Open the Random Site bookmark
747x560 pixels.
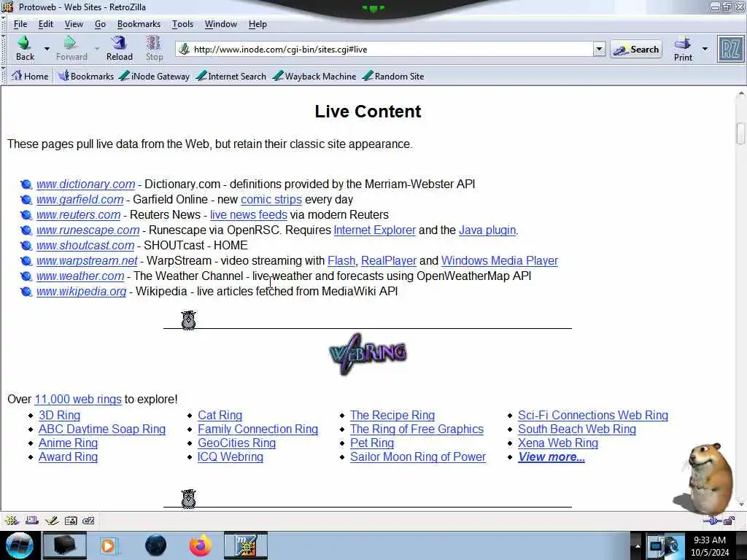tap(393, 76)
